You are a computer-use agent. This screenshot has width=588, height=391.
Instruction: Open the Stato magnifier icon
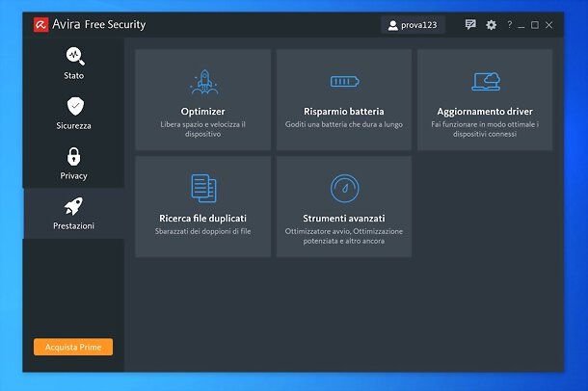tap(75, 56)
